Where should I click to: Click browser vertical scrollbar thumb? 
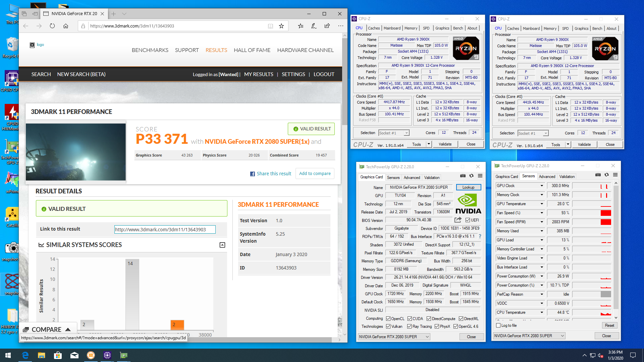pyautogui.click(x=344, y=81)
